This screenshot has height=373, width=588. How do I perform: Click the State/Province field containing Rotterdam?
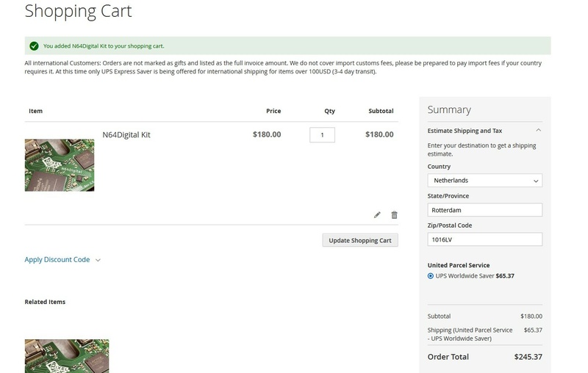click(x=484, y=210)
